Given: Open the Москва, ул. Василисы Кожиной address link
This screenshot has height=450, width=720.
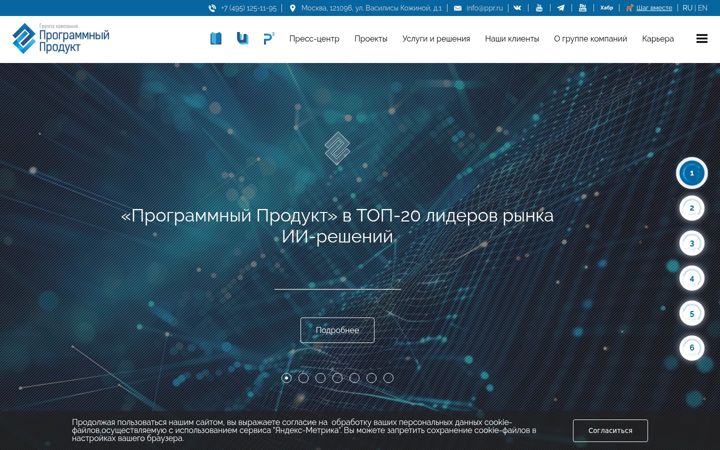Looking at the screenshot, I should coord(371,8).
